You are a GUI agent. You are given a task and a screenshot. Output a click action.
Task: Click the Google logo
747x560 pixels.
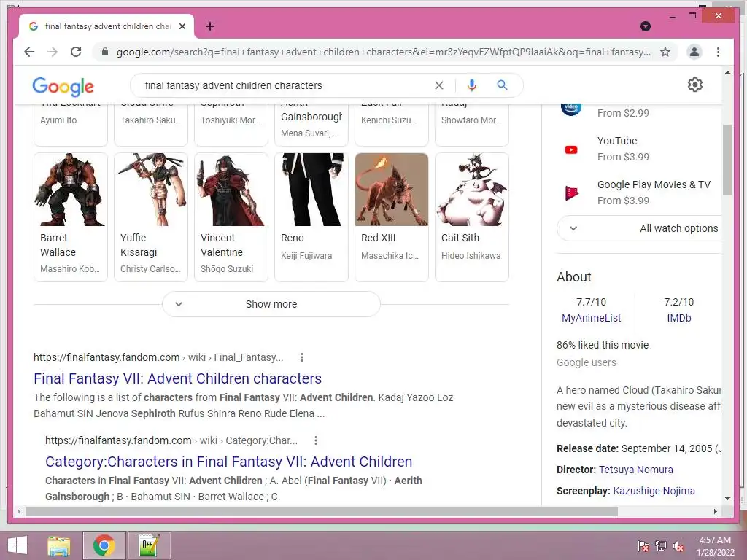click(63, 86)
